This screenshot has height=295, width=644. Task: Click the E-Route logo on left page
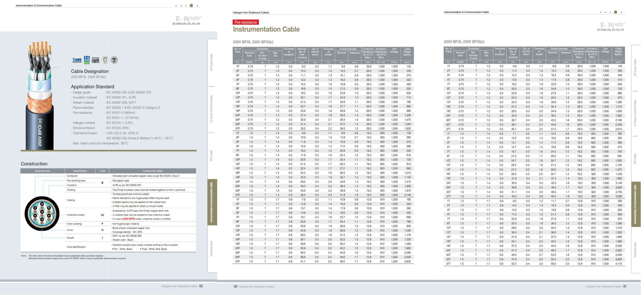tap(188, 18)
